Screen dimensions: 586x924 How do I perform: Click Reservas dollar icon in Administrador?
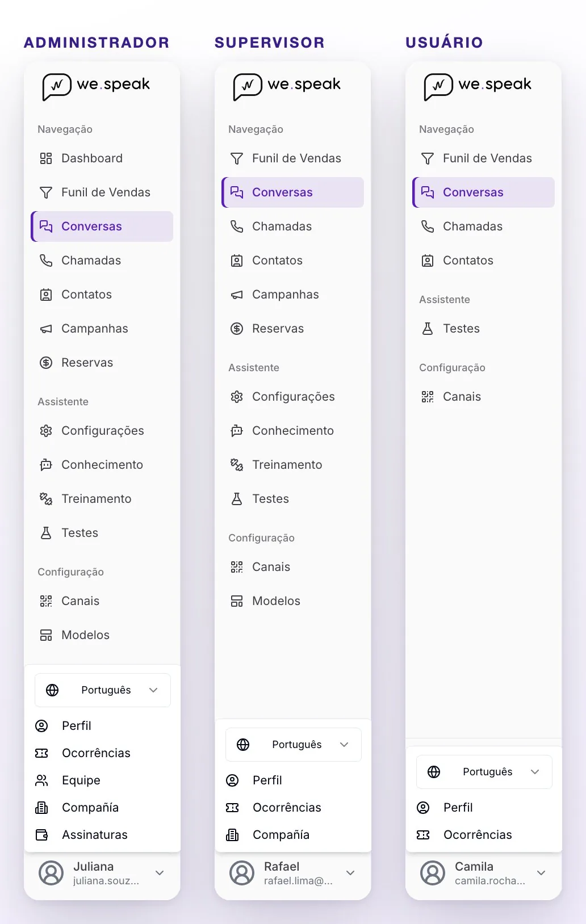[x=46, y=363]
